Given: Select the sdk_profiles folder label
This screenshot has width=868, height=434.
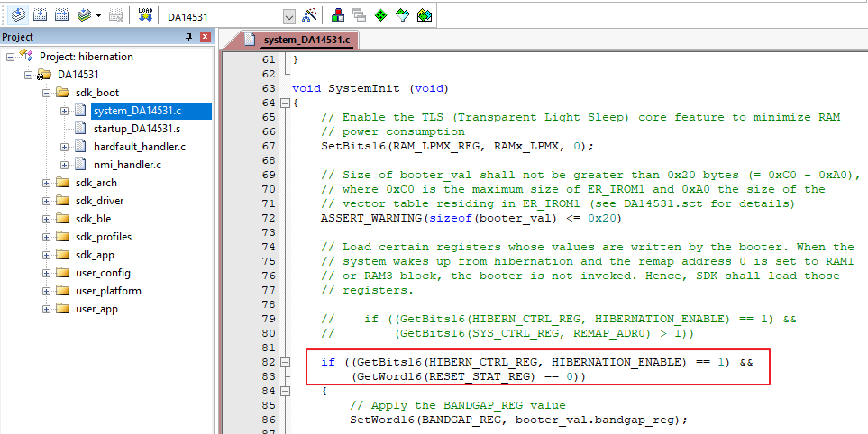Looking at the screenshot, I should click(104, 237).
